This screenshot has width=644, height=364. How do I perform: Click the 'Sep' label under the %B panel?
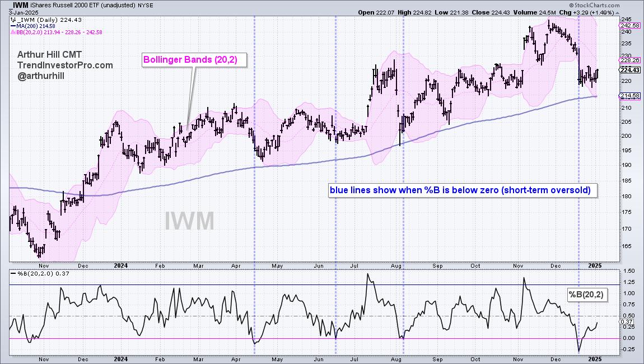click(437, 360)
